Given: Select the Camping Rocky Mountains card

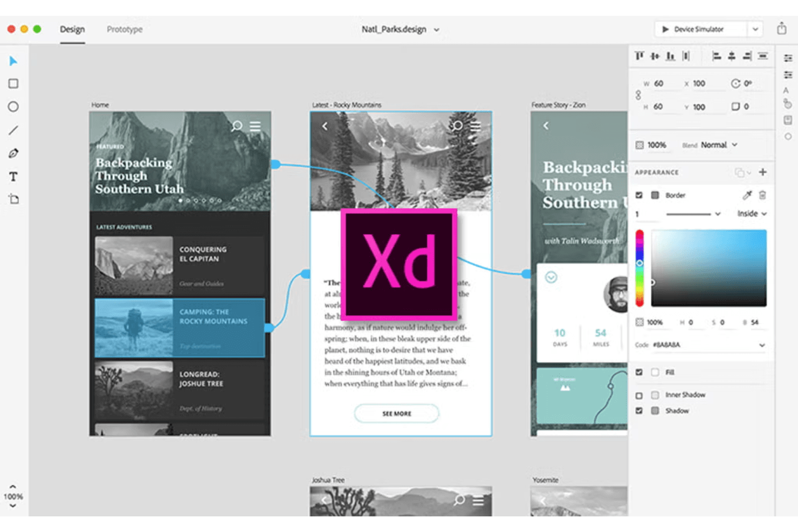Looking at the screenshot, I should [x=180, y=328].
